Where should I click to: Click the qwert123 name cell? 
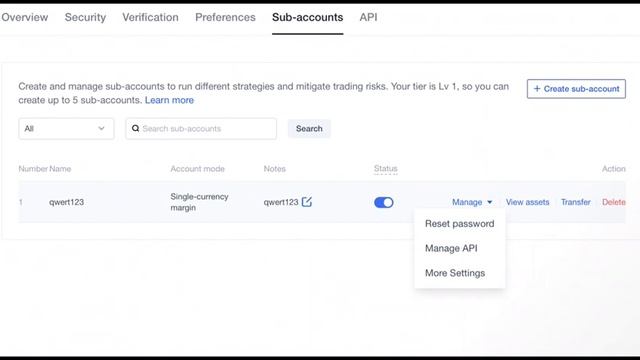[67, 202]
